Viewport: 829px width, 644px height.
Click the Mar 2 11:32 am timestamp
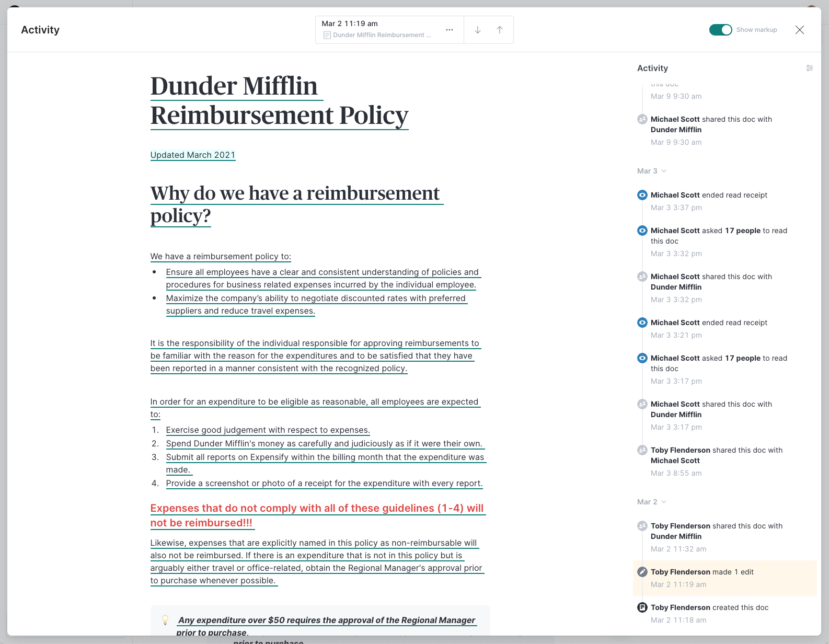pyautogui.click(x=678, y=549)
